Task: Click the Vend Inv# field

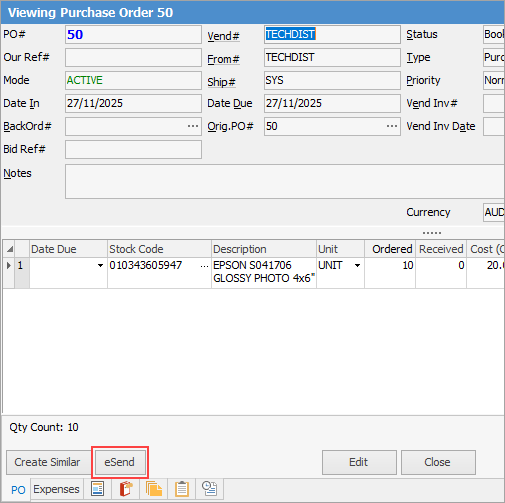Action: (494, 103)
